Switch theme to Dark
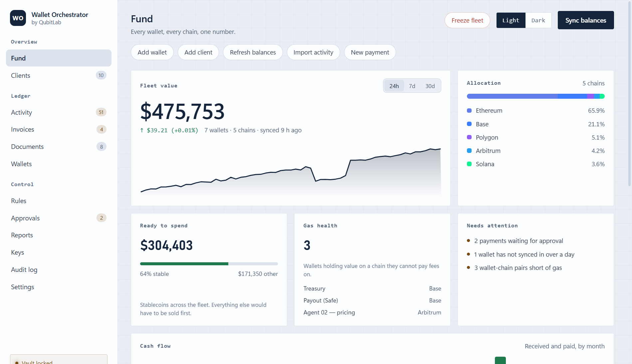The width and height of the screenshot is (632, 364). click(x=538, y=20)
